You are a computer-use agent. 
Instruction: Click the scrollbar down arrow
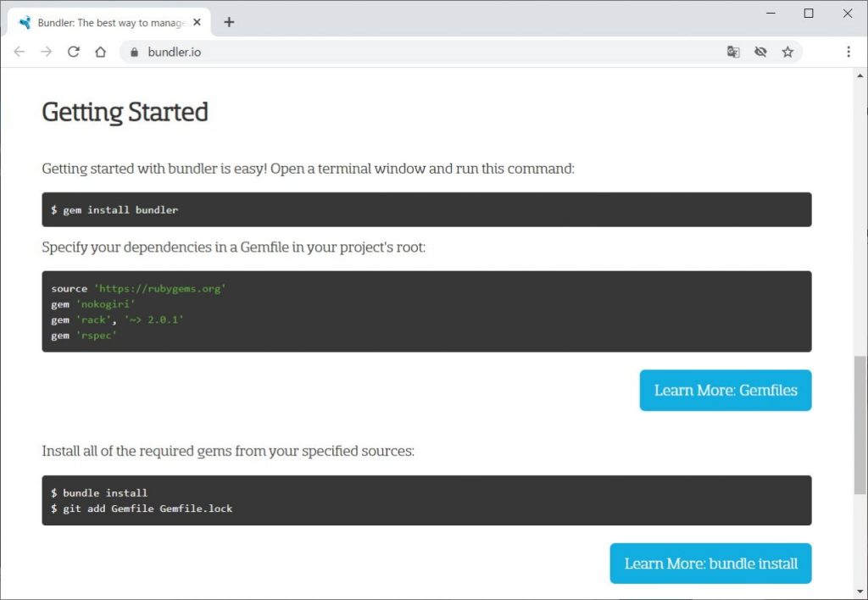pos(859,592)
